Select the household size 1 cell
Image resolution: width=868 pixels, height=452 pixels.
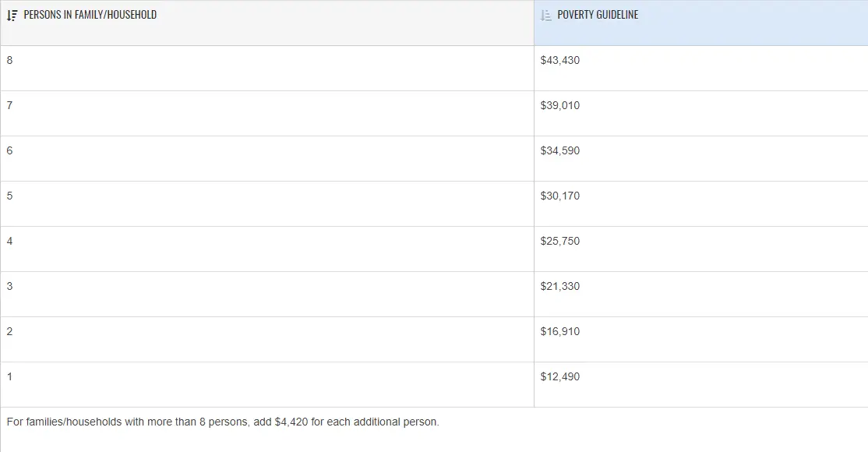click(x=9, y=377)
